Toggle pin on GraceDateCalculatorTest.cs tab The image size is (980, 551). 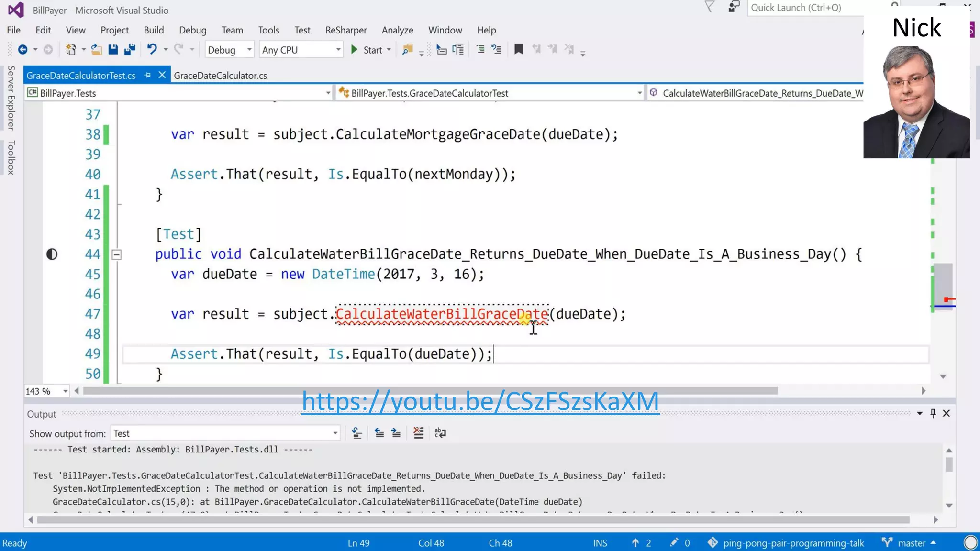click(x=147, y=75)
